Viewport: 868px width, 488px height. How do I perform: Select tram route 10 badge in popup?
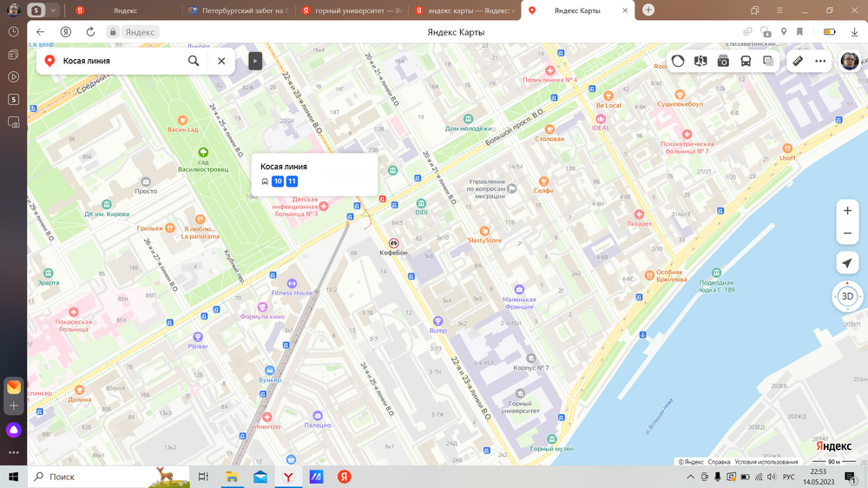(x=278, y=181)
